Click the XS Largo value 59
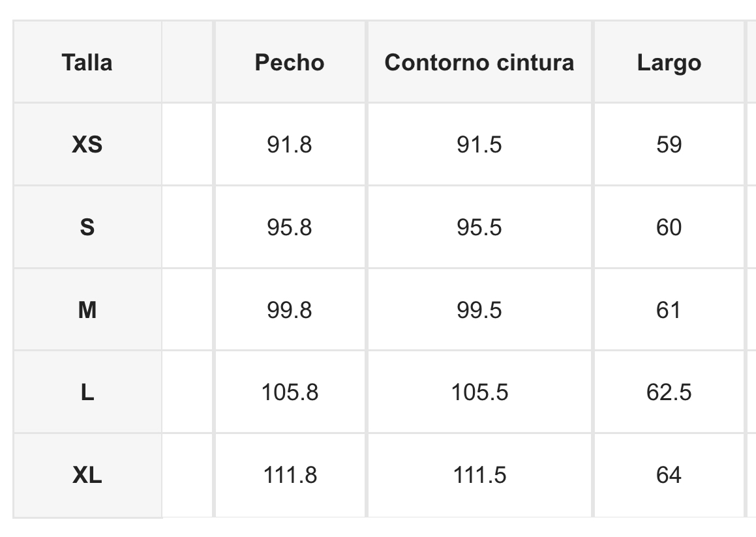 click(669, 144)
